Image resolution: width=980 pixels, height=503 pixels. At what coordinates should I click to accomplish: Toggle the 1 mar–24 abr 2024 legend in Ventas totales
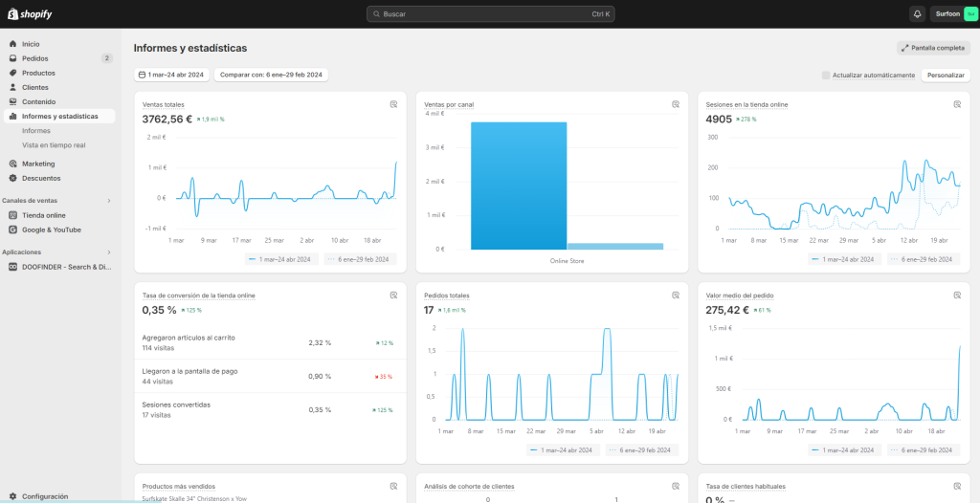279,259
